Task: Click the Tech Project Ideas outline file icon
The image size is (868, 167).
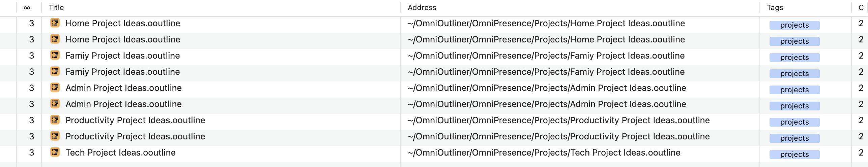Action: point(55,152)
